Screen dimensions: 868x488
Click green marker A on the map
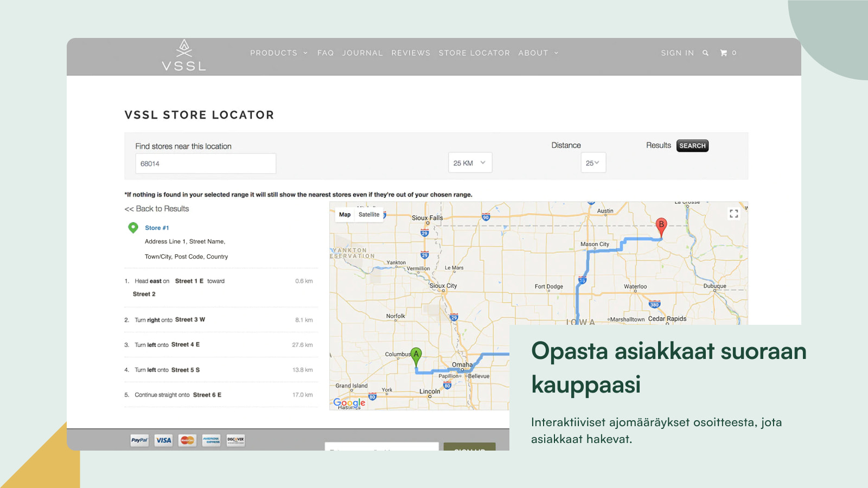click(416, 357)
